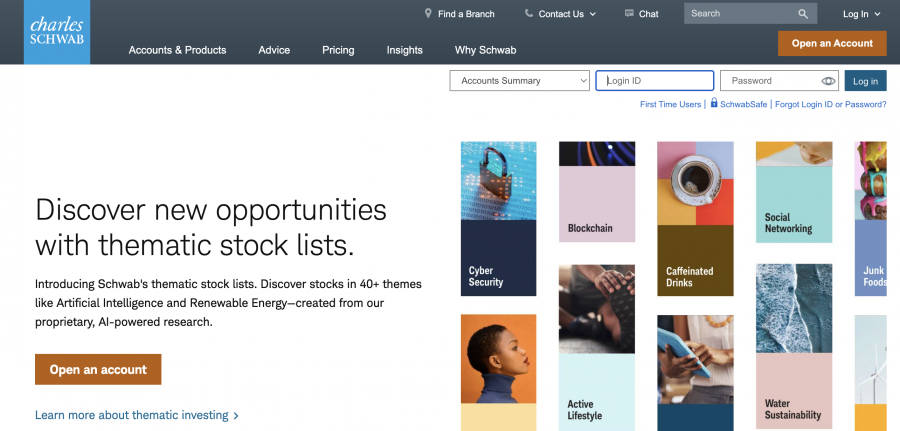Click the Find a Branch location pin icon

tap(428, 14)
